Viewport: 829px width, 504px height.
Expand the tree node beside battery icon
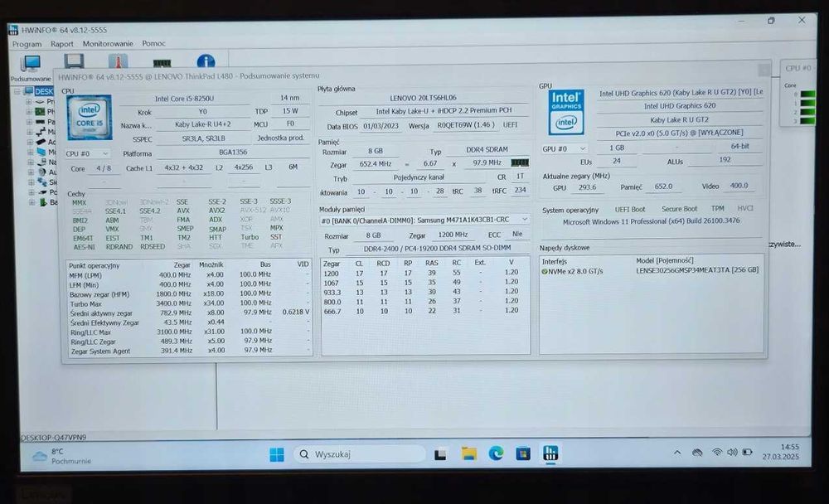(32, 202)
